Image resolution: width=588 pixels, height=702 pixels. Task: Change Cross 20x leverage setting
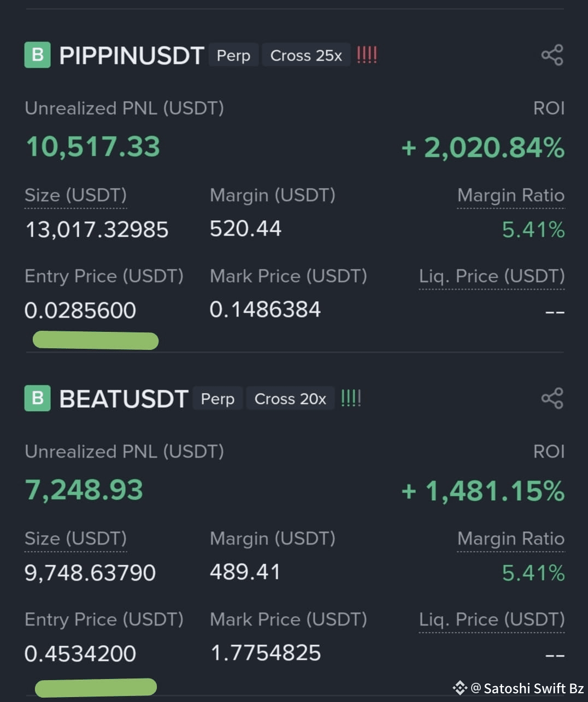tap(290, 399)
